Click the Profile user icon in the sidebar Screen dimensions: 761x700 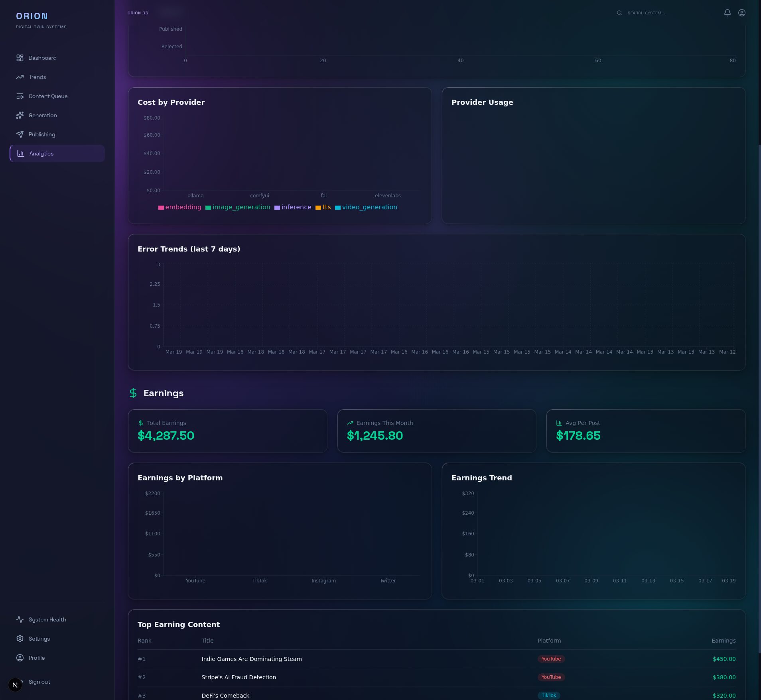click(20, 658)
